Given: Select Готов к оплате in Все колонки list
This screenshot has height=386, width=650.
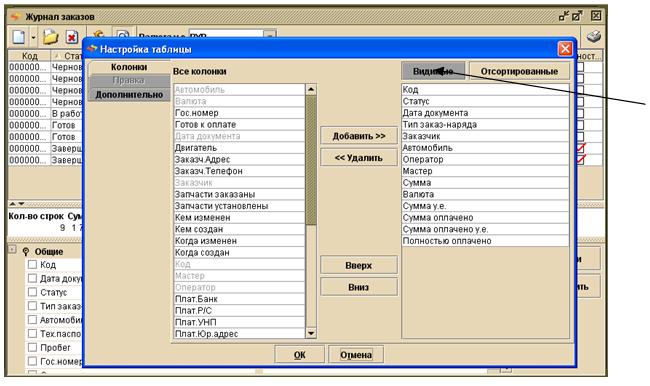Looking at the screenshot, I should [240, 124].
